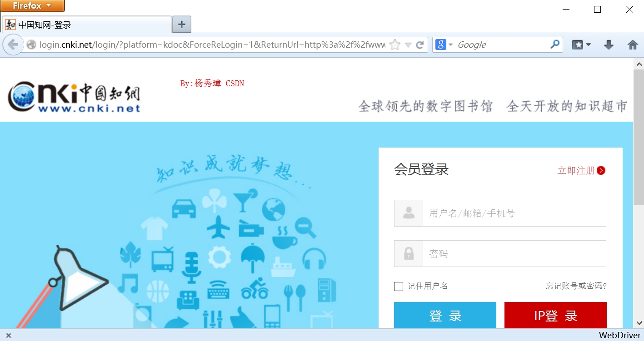
Task: Click the globe site identity icon
Action: (x=31, y=44)
